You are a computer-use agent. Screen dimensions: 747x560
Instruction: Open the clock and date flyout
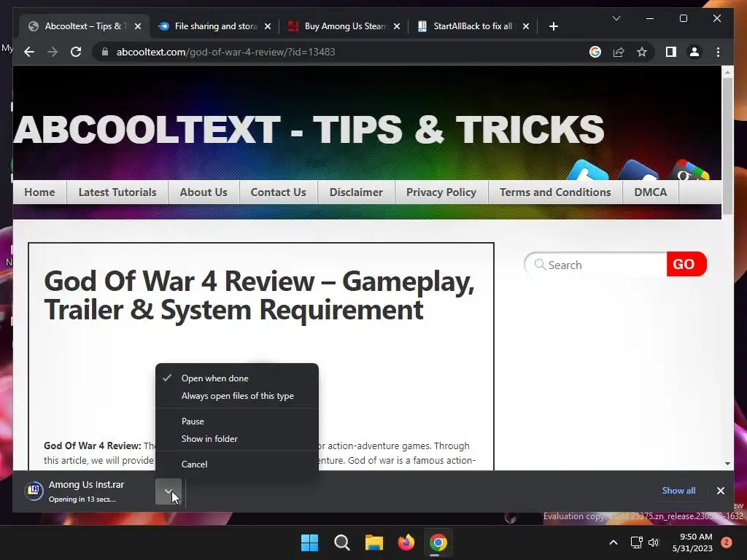tap(692, 542)
